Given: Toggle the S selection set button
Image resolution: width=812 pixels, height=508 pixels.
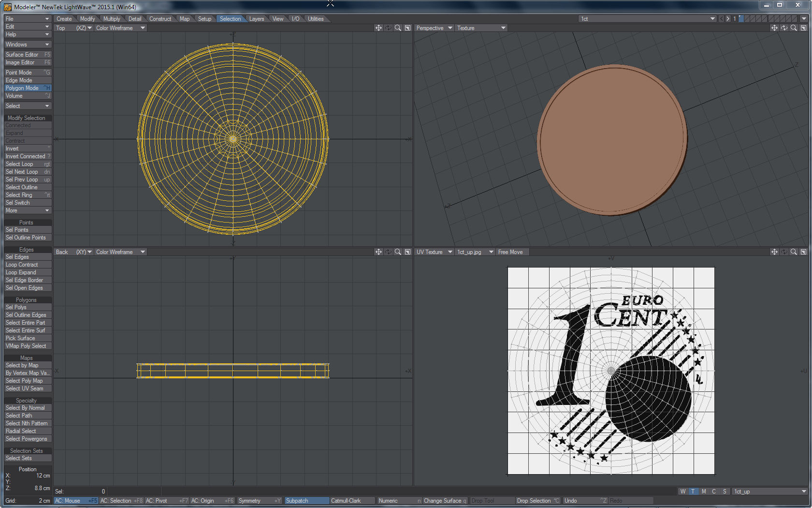Looking at the screenshot, I should click(x=725, y=492).
